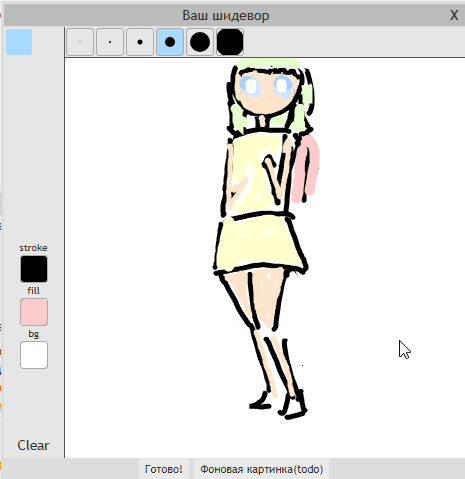Click the girl's left blue eye on canvas
The width and height of the screenshot is (465, 479).
pyautogui.click(x=250, y=86)
